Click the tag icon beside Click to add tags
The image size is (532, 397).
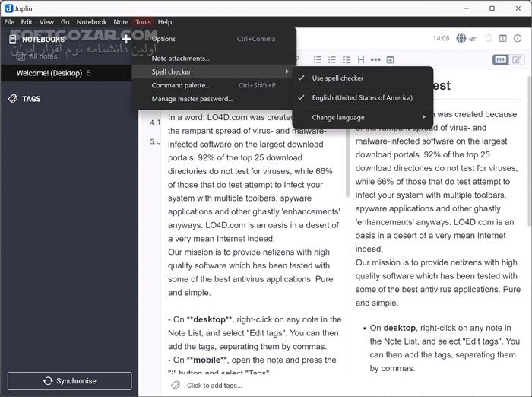pyautogui.click(x=176, y=385)
